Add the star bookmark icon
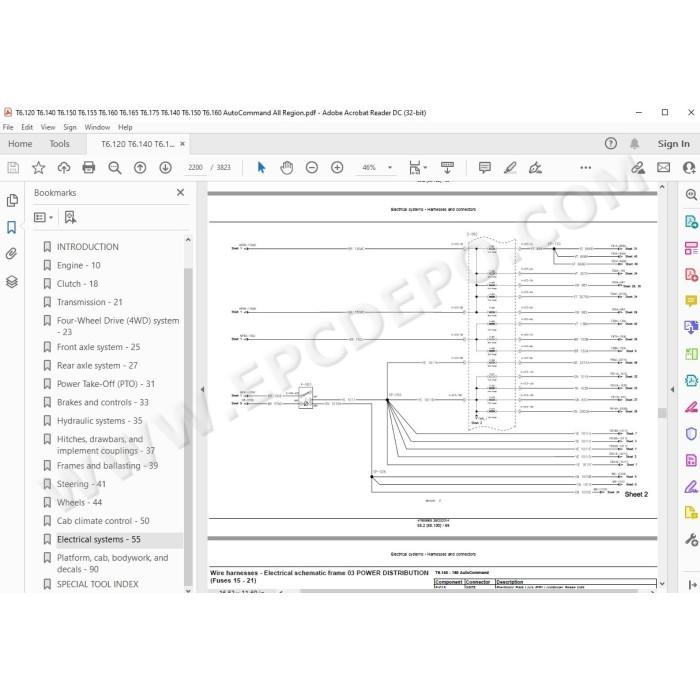 point(38,168)
